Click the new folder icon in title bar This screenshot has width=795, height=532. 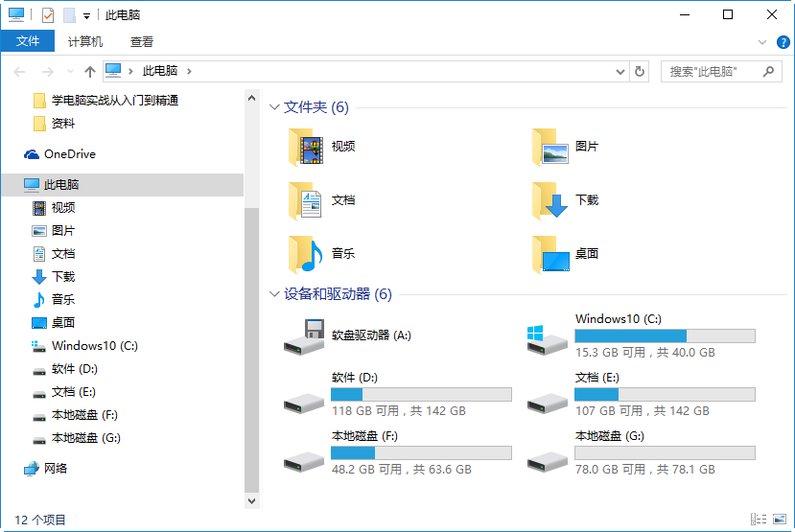pos(69,15)
